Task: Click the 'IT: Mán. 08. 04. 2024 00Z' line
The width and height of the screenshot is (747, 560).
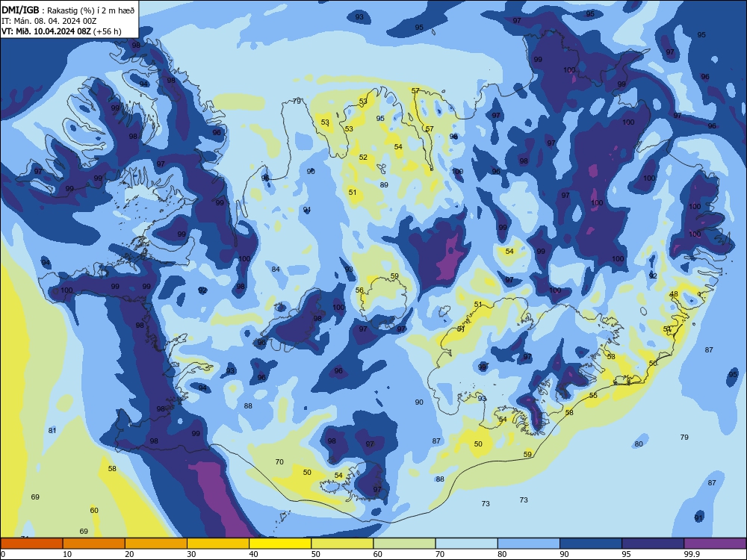Action: point(49,21)
